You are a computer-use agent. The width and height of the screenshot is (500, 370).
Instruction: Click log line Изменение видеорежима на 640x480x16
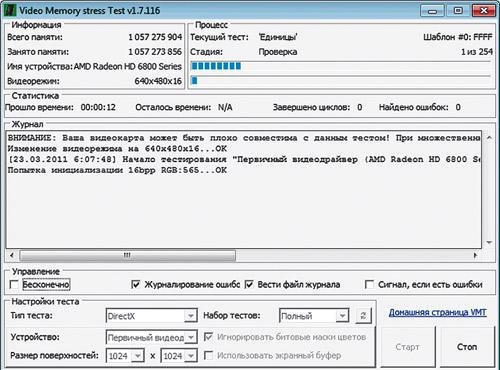click(x=117, y=149)
